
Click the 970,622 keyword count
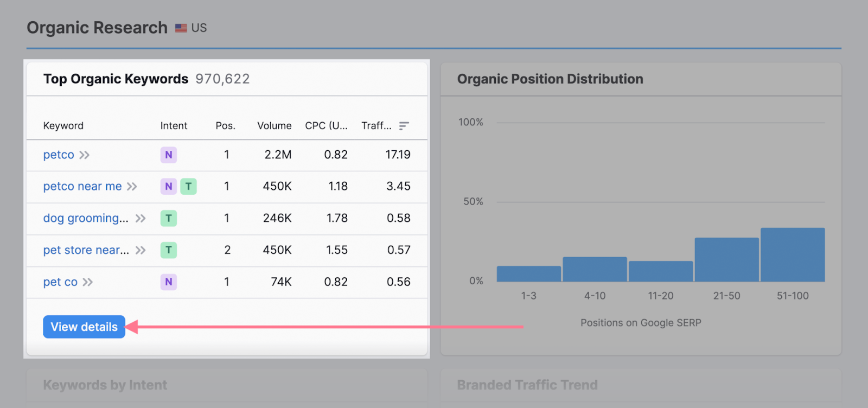pyautogui.click(x=222, y=79)
